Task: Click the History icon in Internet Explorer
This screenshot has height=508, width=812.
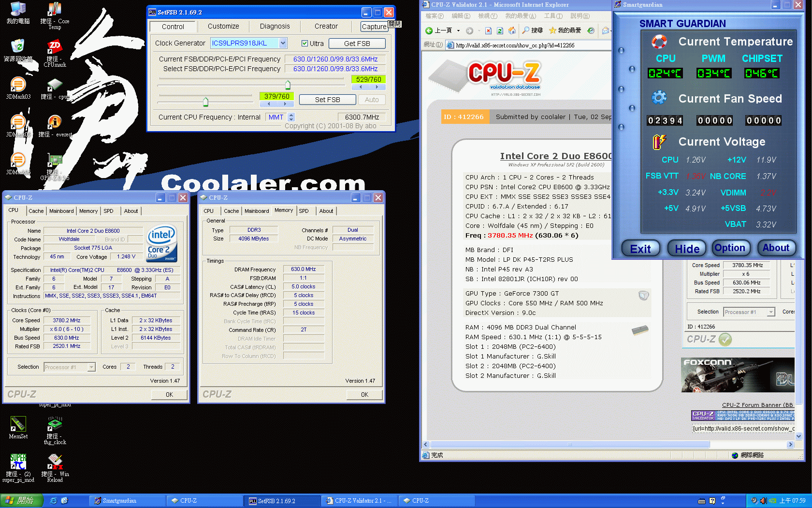Action: pyautogui.click(x=591, y=30)
